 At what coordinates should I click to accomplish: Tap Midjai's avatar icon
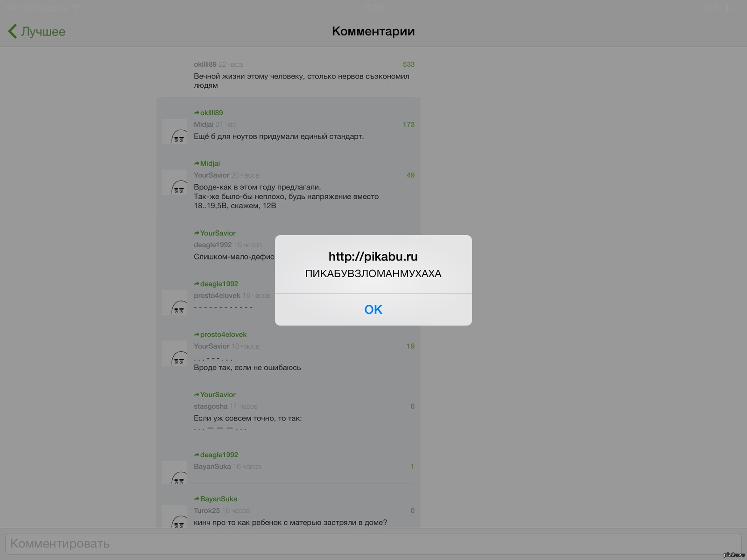175,132
